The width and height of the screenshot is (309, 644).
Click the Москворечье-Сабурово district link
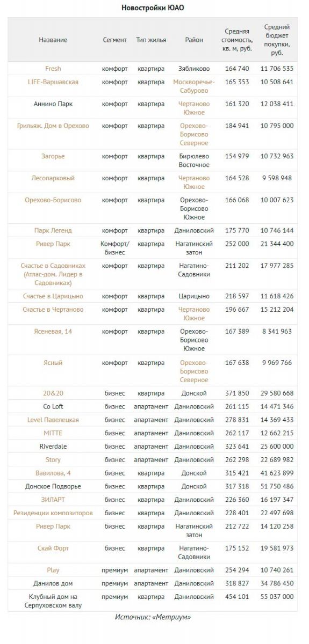(194, 86)
